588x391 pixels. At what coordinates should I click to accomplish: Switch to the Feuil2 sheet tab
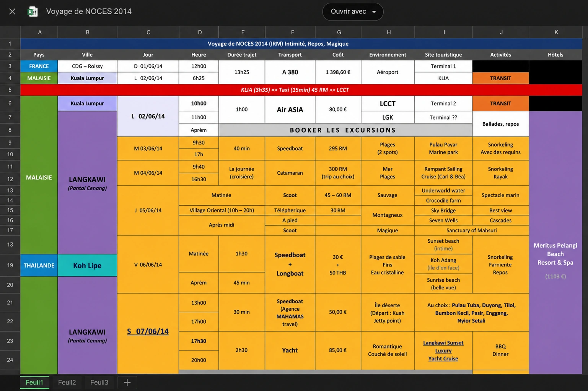coord(67,383)
